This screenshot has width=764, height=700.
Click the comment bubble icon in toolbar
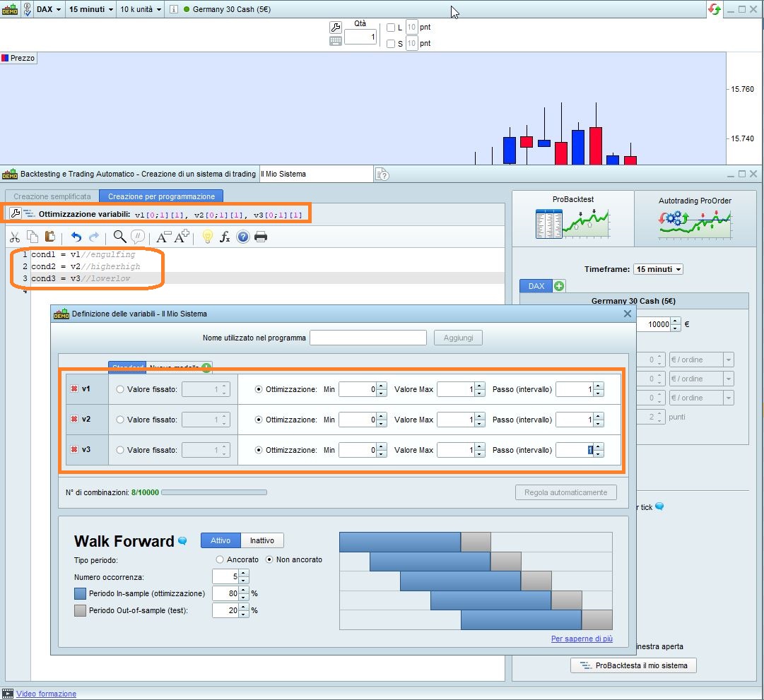[139, 237]
